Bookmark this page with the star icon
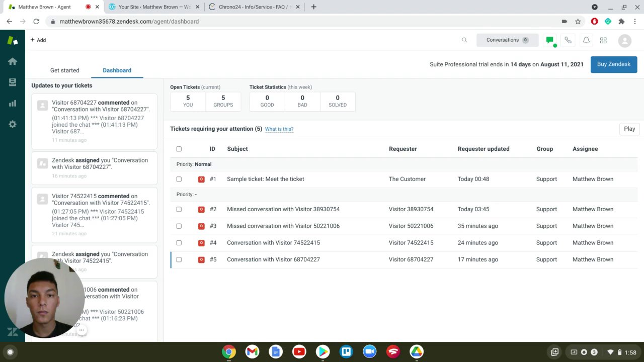 click(x=578, y=22)
